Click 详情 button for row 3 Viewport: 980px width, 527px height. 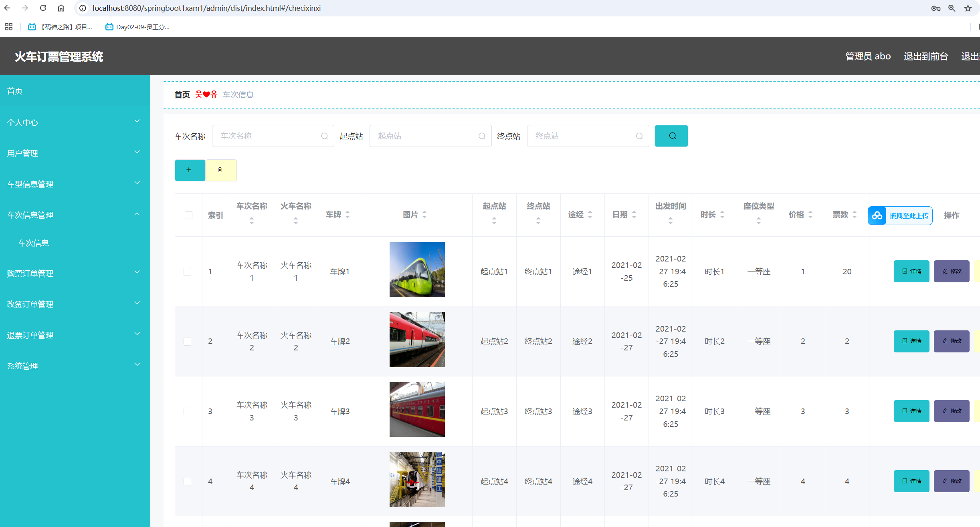tap(911, 411)
